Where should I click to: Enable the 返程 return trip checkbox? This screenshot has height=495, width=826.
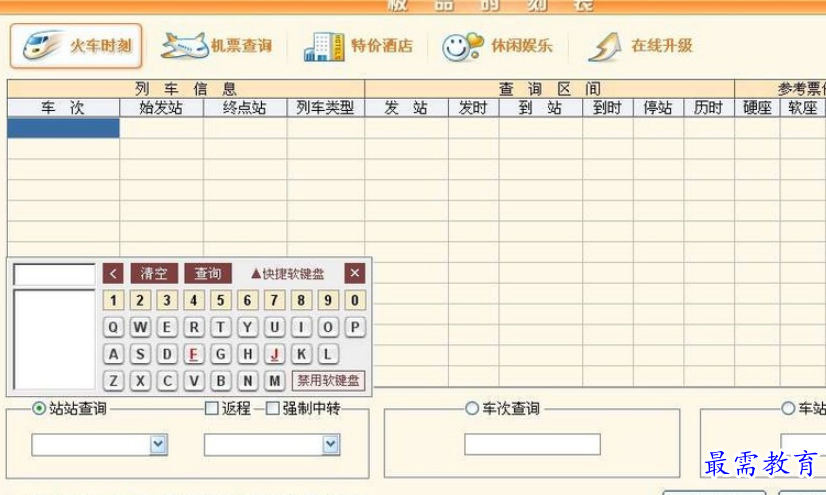[x=211, y=408]
